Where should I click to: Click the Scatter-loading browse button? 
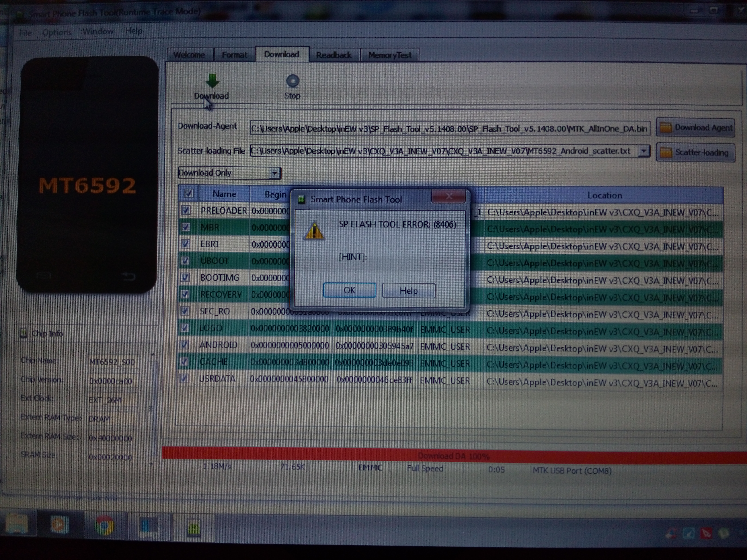point(695,153)
